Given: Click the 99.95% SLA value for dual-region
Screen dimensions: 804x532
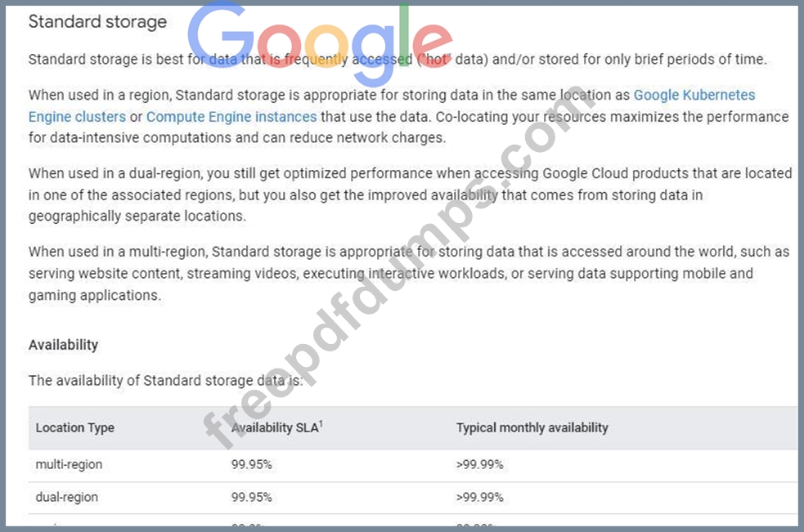Looking at the screenshot, I should tap(251, 497).
